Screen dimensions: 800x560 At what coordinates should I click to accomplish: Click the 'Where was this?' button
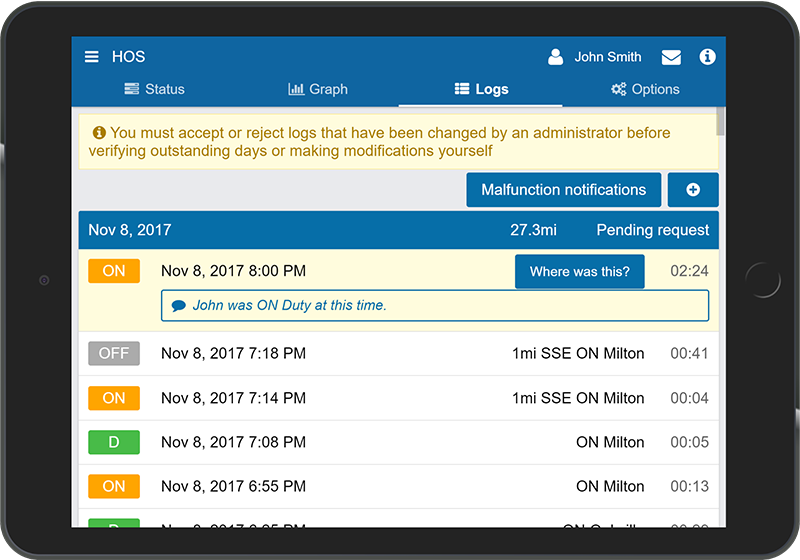point(579,271)
